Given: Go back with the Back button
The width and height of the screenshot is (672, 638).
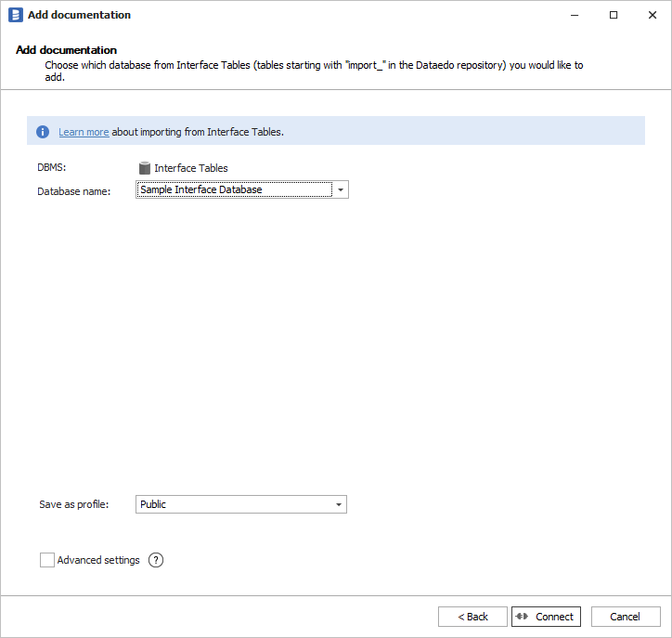Looking at the screenshot, I should [x=472, y=617].
